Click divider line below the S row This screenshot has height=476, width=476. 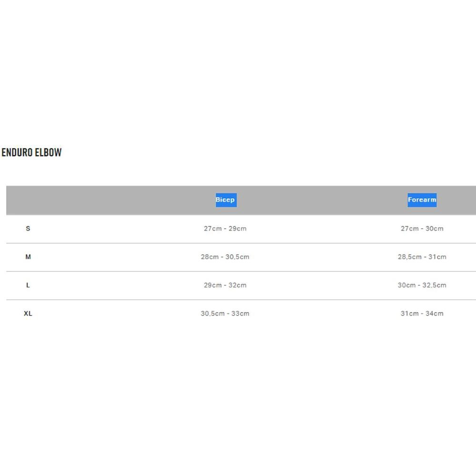[x=241, y=243]
